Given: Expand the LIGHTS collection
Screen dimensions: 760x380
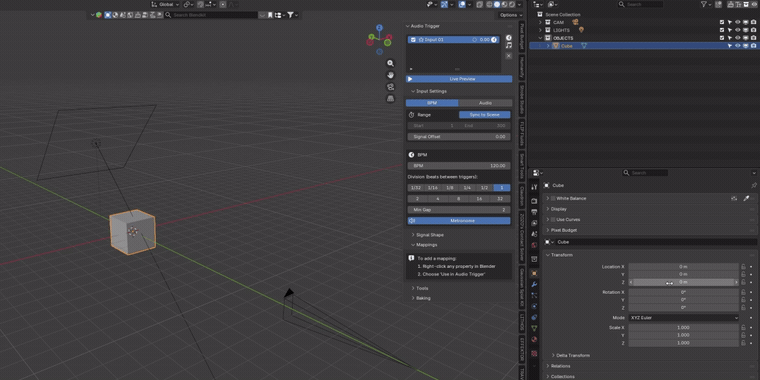Looking at the screenshot, I should click(x=540, y=30).
